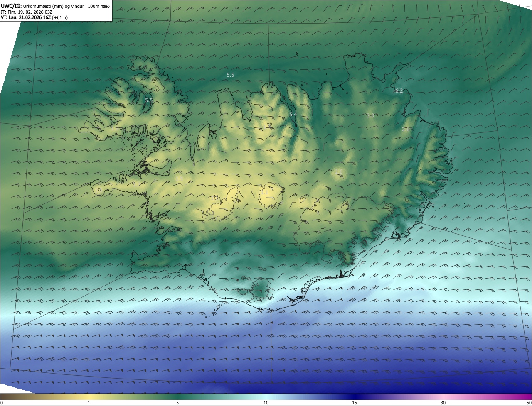This screenshot has height=406, width=532.
Task: Click the 30 tick on the color scale
Action: coord(443,403)
